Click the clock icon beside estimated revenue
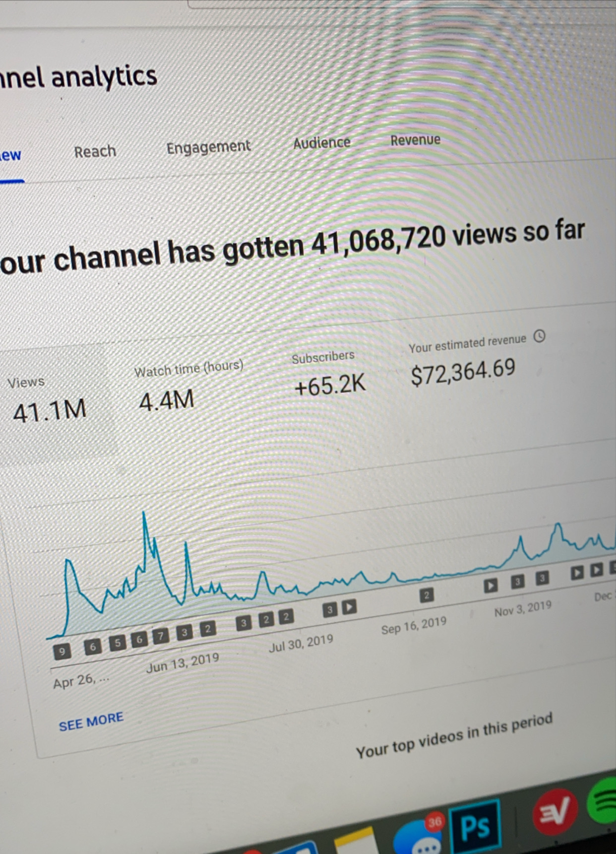 539,336
